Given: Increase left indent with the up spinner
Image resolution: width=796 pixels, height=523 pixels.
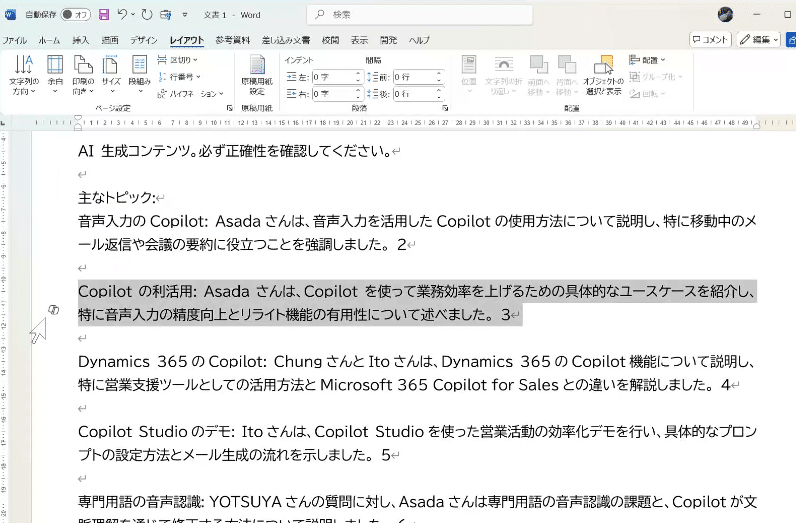Looking at the screenshot, I should click(358, 74).
